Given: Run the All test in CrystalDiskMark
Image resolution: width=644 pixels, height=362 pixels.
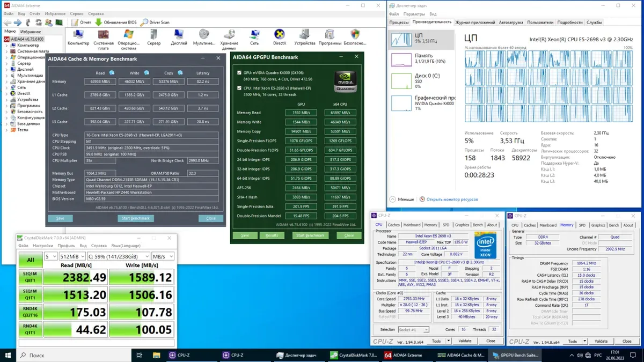Looking at the screenshot, I should click(x=31, y=260).
